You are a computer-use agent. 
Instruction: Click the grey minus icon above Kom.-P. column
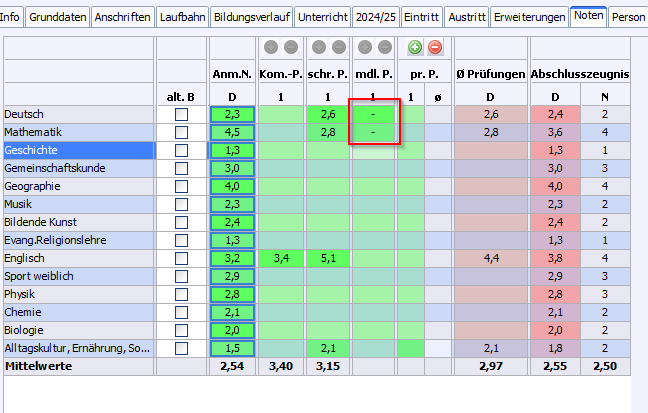point(289,47)
